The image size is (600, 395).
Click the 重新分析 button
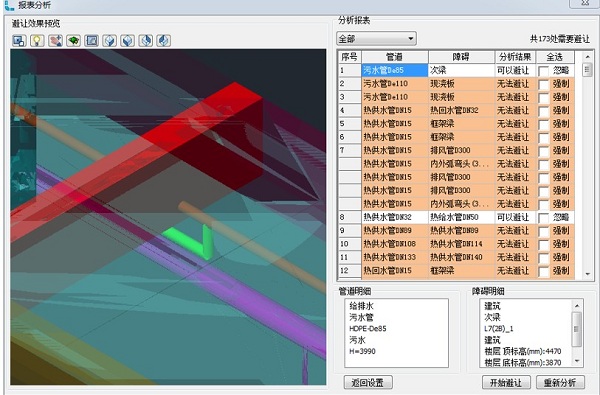tap(560, 382)
